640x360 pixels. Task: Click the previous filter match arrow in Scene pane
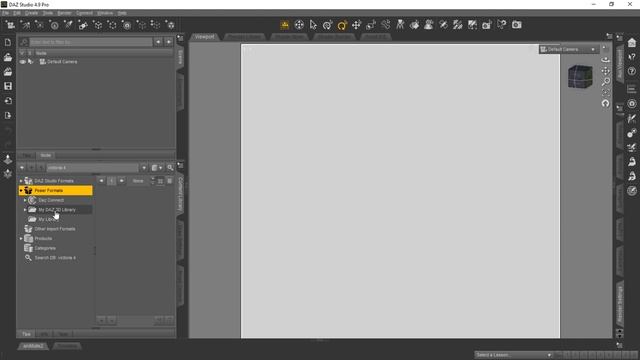point(158,42)
